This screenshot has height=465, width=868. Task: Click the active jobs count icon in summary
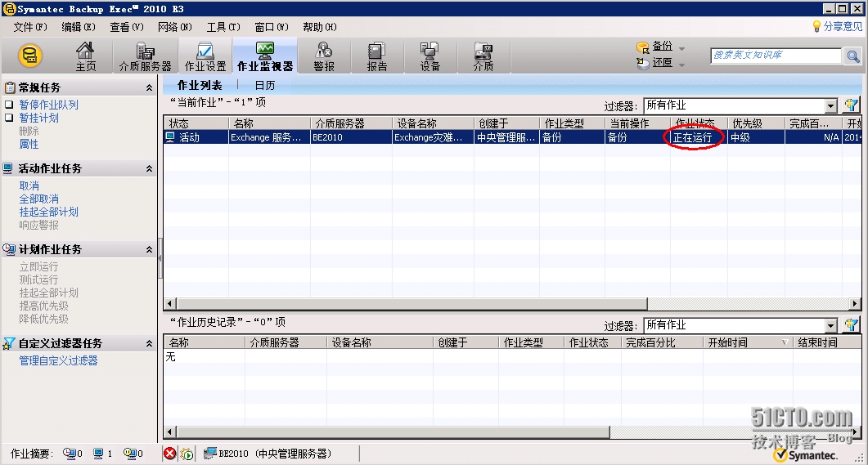click(98, 454)
